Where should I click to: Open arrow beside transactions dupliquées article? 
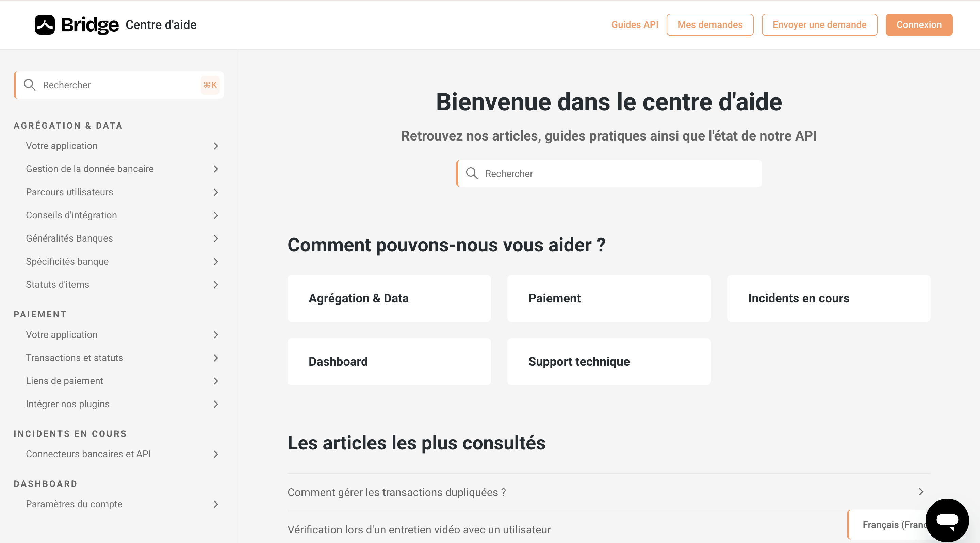tap(921, 492)
